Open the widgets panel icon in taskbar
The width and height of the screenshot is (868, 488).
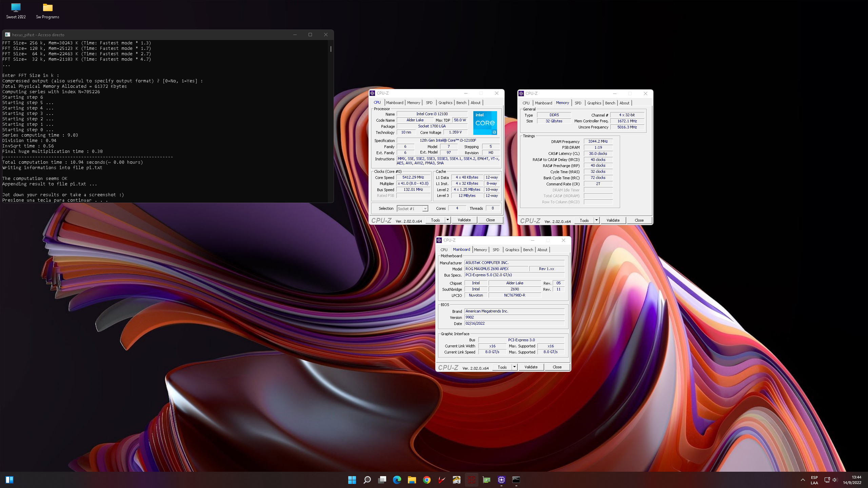tap(9, 480)
